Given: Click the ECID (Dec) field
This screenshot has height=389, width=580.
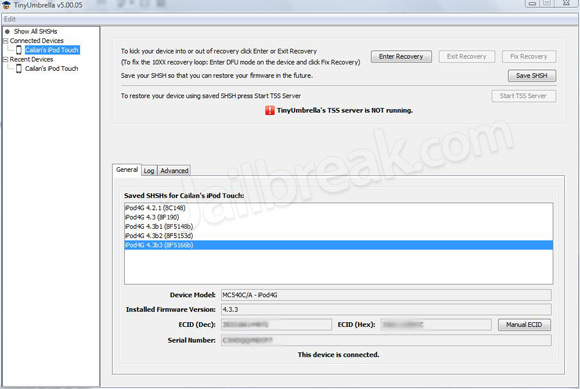Looking at the screenshot, I should point(276,325).
